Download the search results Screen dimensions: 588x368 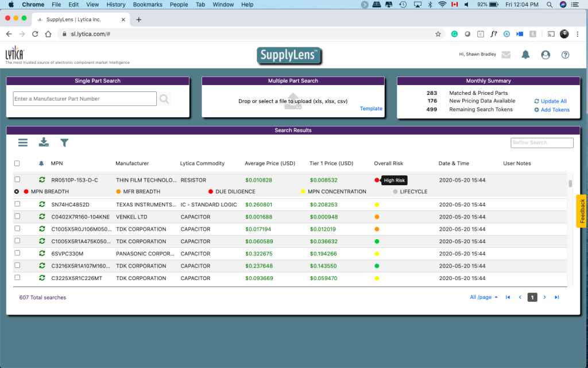(x=44, y=143)
